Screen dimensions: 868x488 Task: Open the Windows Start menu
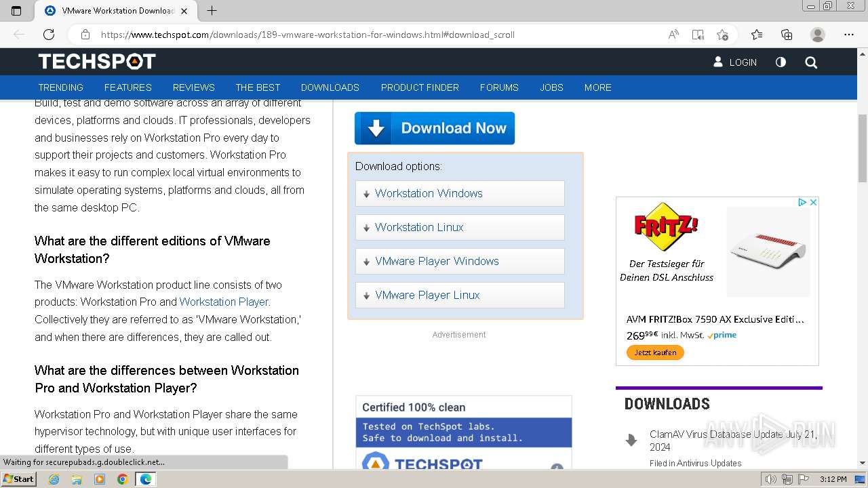point(18,479)
